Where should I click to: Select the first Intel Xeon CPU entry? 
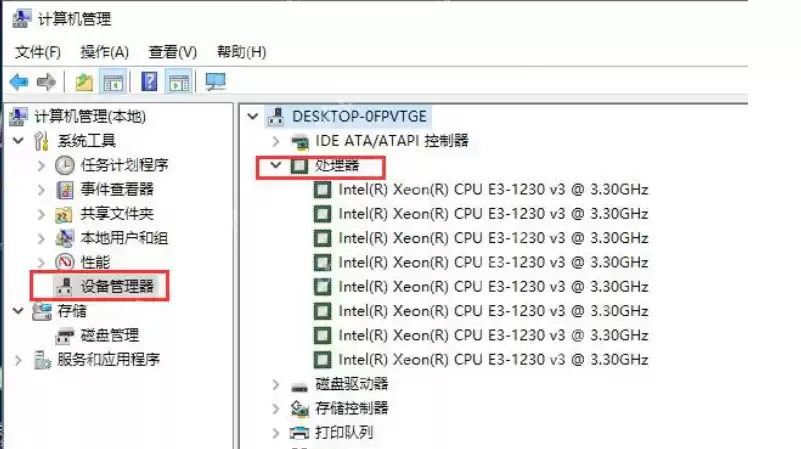[493, 189]
